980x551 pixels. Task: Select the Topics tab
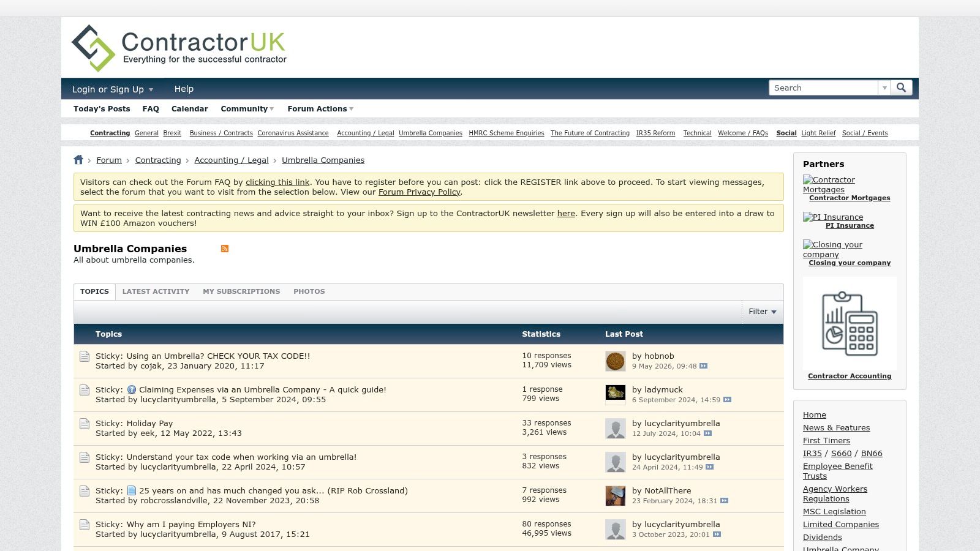click(x=94, y=291)
